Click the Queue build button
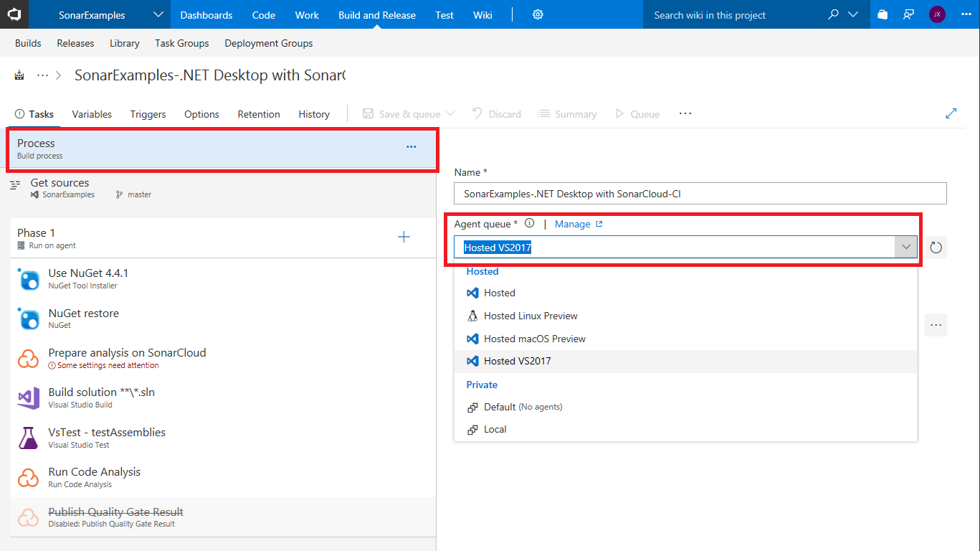 point(637,114)
